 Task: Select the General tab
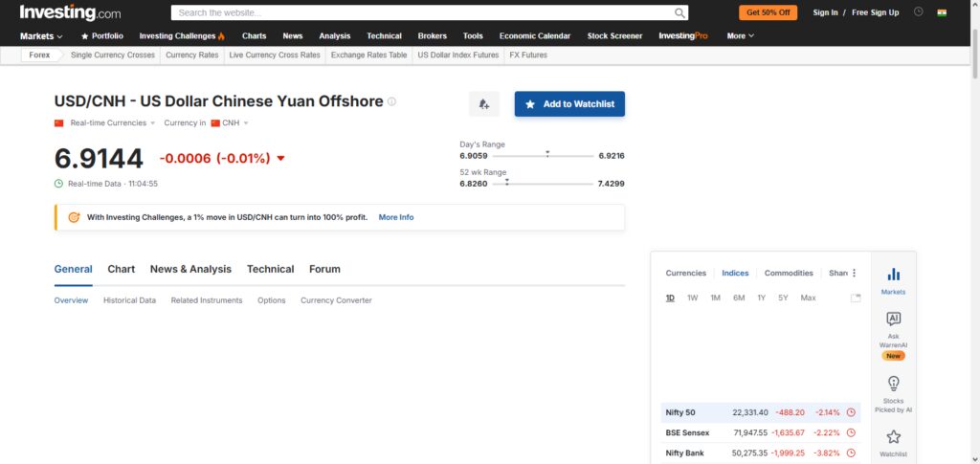[73, 269]
